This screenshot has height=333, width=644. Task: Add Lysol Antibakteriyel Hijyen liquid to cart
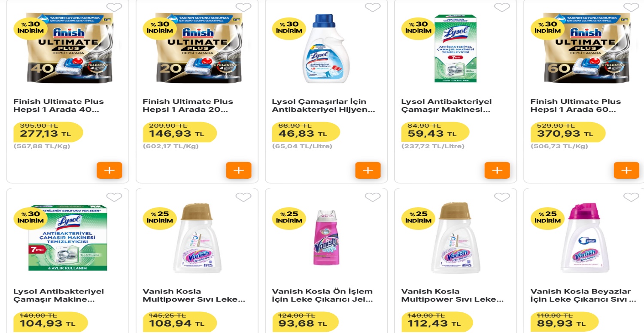(368, 170)
